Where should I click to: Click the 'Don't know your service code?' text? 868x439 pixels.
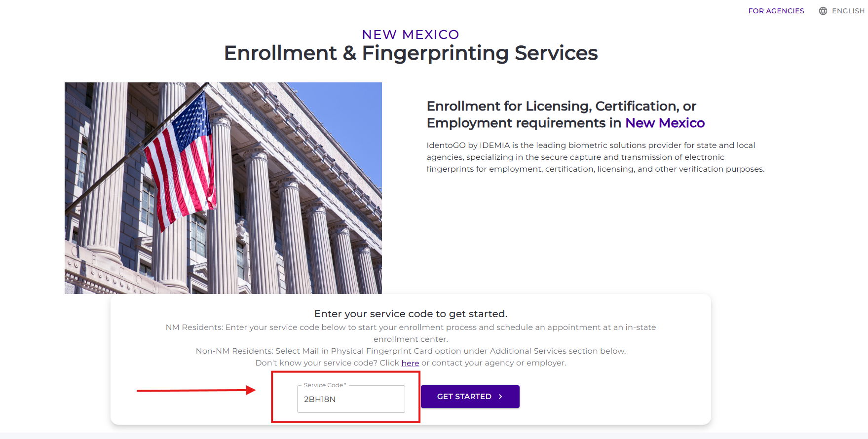coord(327,363)
